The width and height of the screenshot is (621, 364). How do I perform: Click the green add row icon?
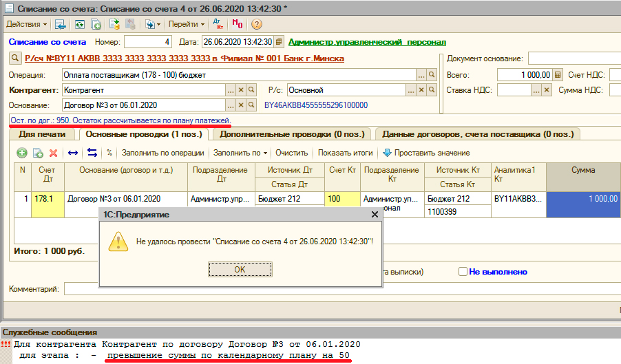21,153
